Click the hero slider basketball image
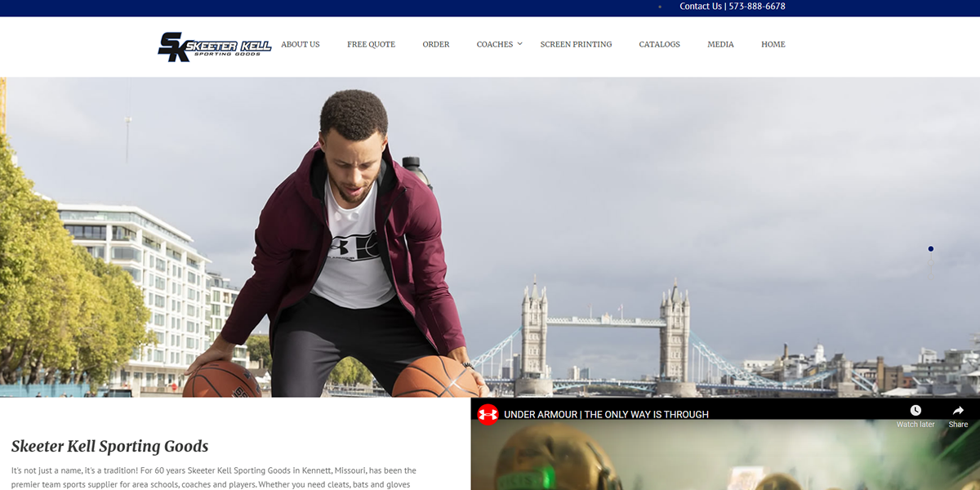The width and height of the screenshot is (980, 490). click(490, 237)
